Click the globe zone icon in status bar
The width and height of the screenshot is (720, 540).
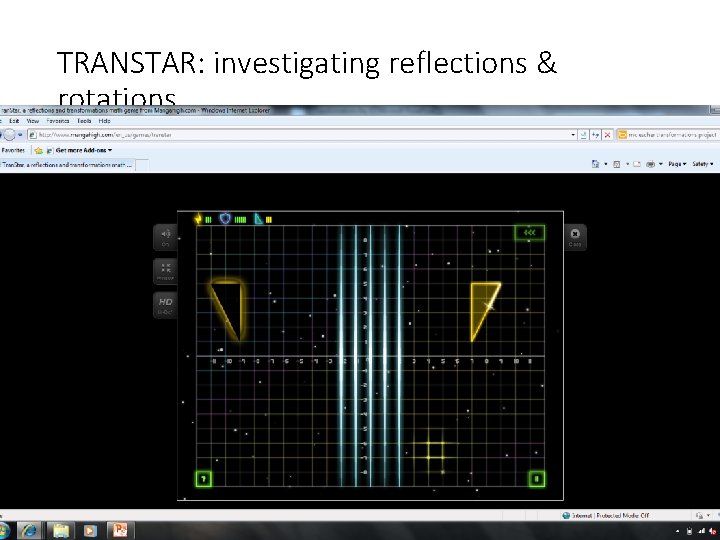[x=566, y=515]
